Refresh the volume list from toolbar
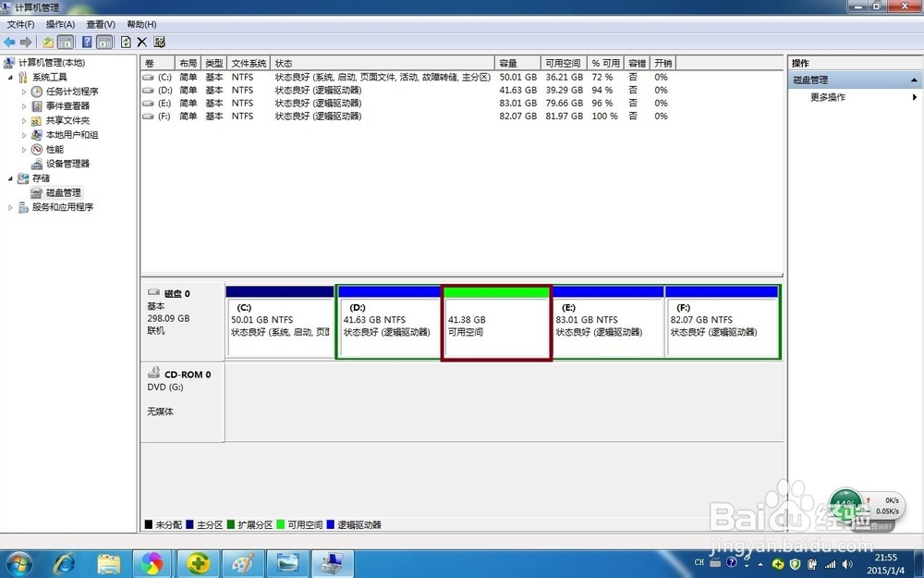924x578 pixels. tap(125, 42)
